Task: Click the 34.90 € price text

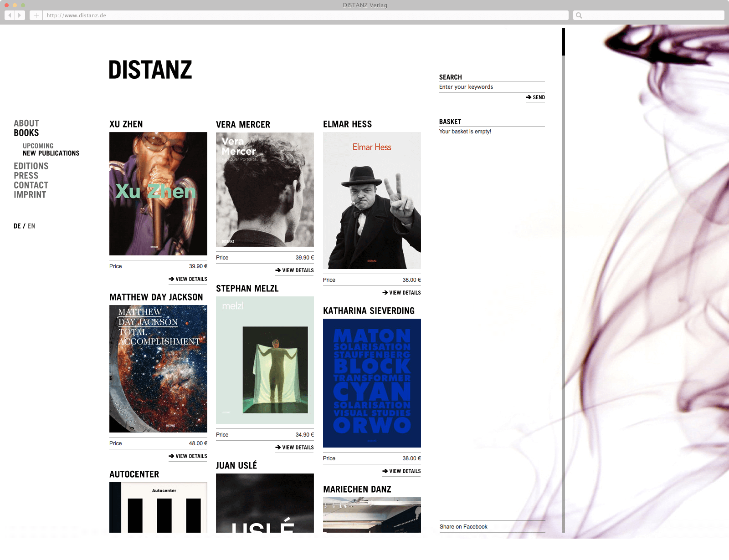Action: tap(305, 435)
